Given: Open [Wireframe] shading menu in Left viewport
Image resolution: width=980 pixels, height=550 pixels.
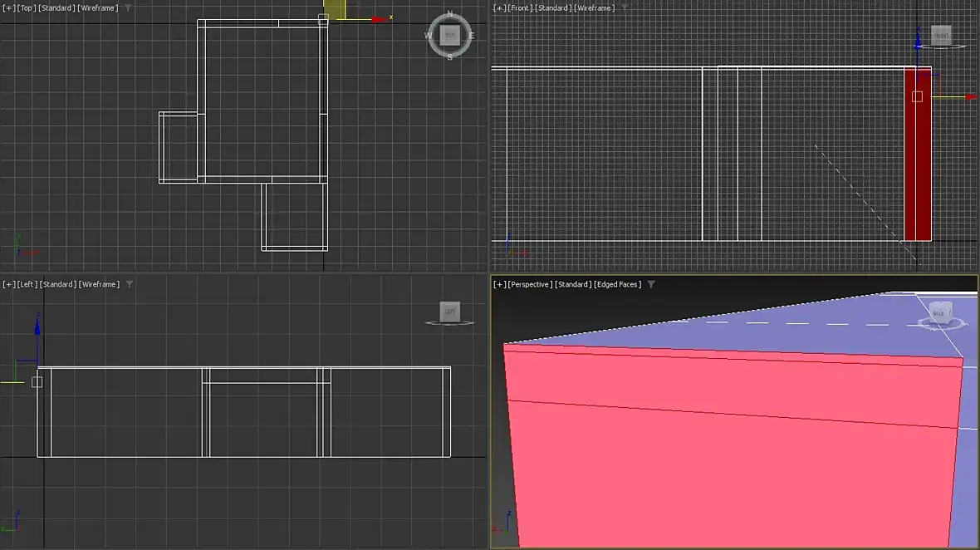Looking at the screenshot, I should [100, 284].
